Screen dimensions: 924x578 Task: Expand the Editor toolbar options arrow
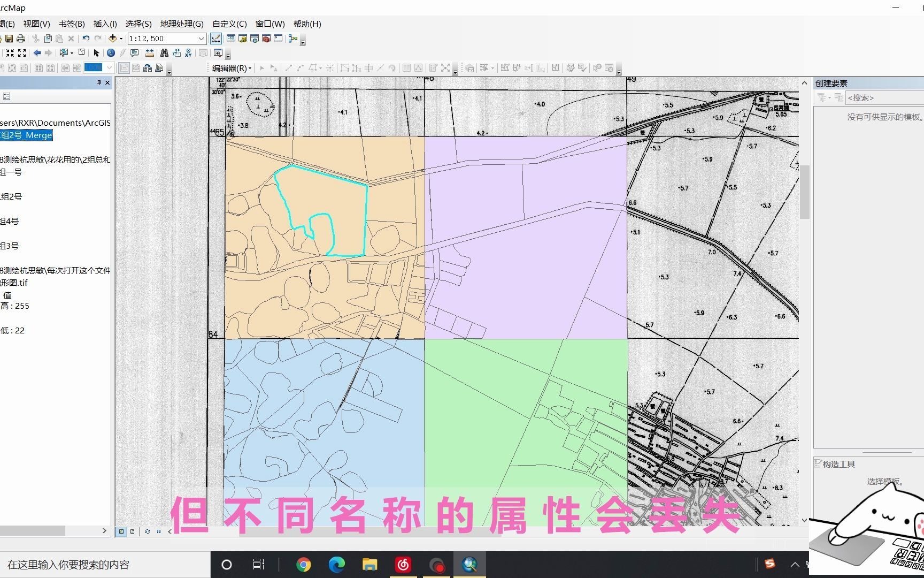click(x=455, y=71)
